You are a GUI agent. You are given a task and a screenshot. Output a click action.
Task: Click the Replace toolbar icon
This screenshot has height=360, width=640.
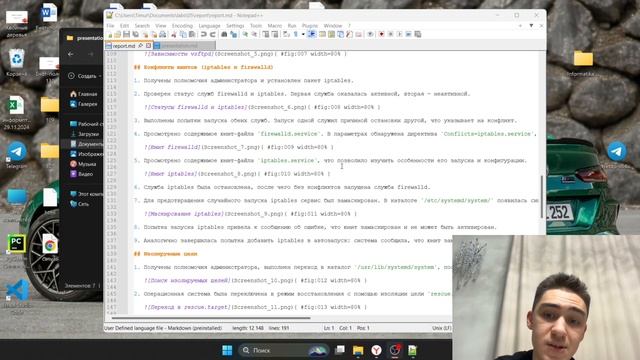(x=233, y=34)
